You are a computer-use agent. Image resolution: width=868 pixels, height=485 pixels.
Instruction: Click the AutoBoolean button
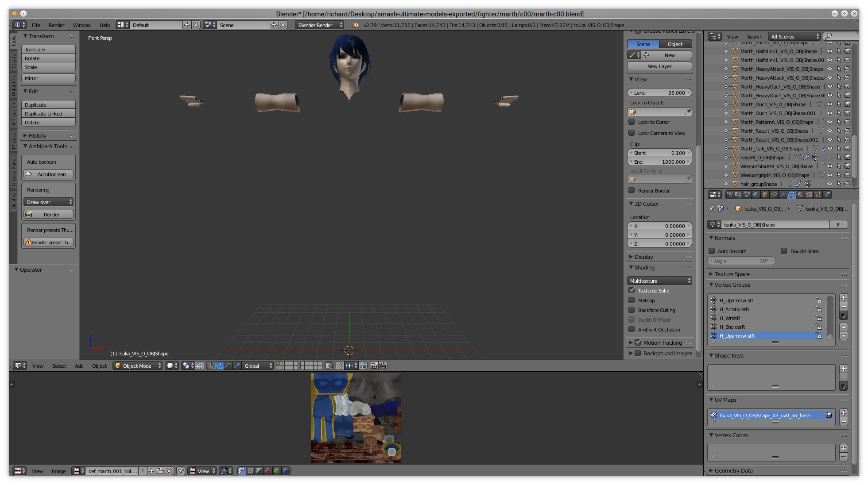(x=48, y=174)
